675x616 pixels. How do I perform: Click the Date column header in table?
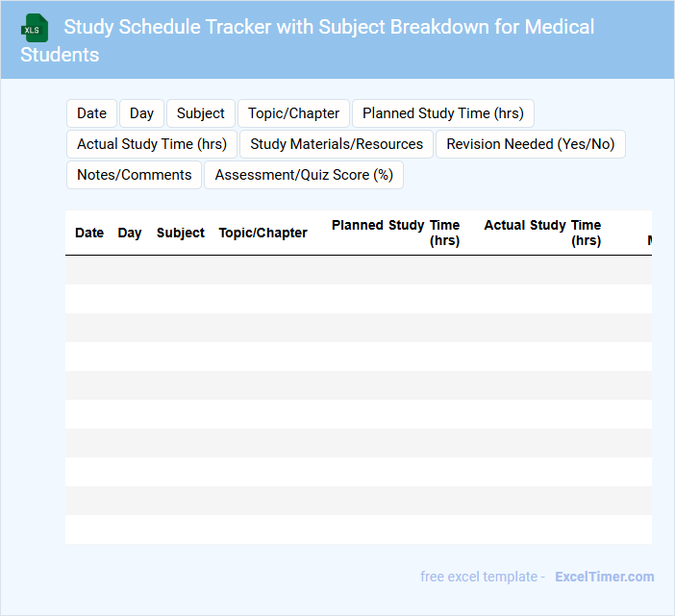click(89, 233)
